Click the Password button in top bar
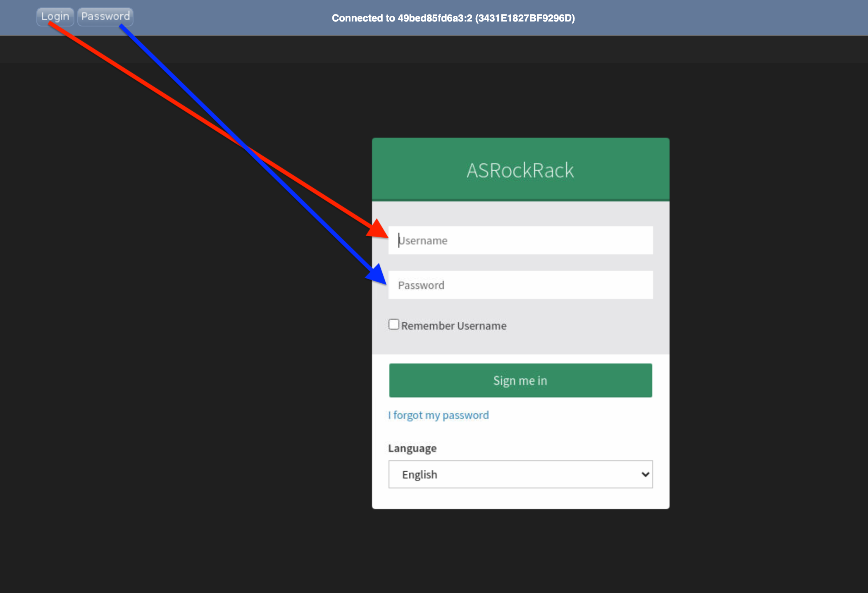 click(105, 17)
